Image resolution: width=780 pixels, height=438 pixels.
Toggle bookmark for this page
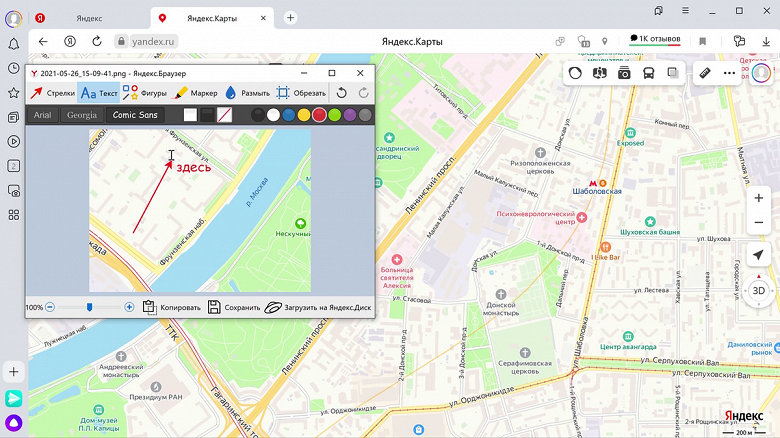pos(703,41)
